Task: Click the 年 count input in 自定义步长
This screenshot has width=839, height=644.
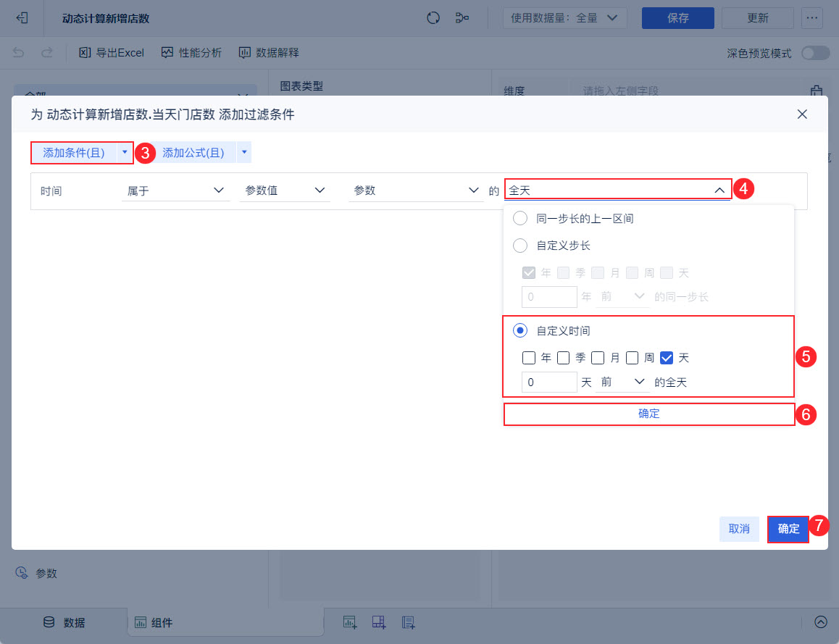Action: click(x=549, y=297)
